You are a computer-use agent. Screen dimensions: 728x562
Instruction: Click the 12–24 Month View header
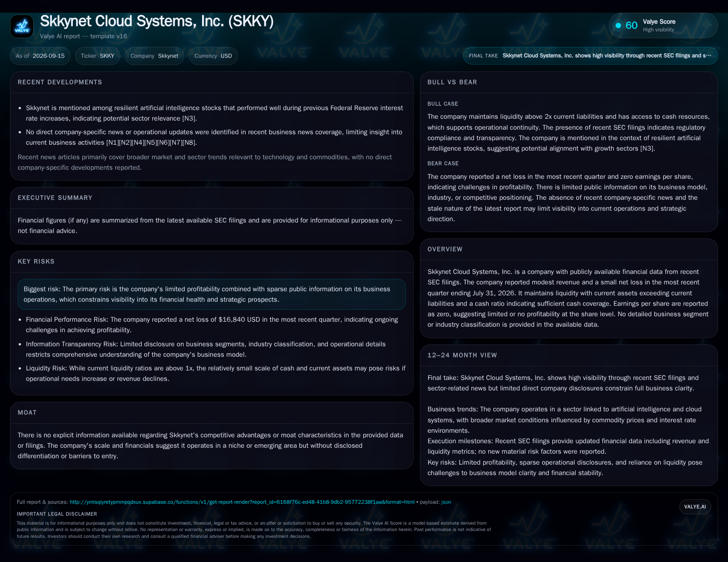[462, 355]
